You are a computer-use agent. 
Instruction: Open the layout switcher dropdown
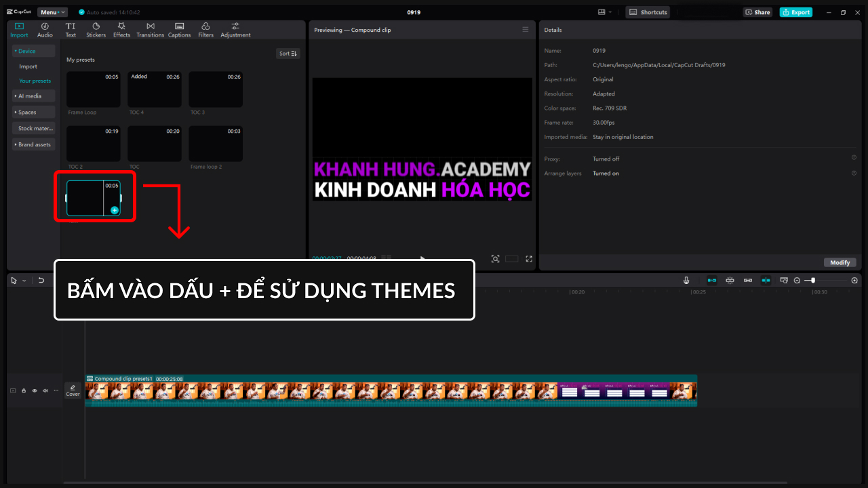(605, 12)
